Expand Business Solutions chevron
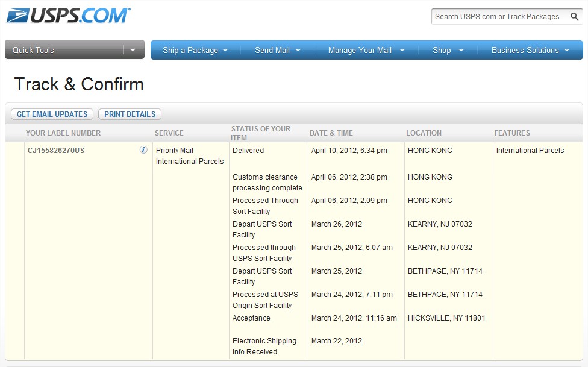The image size is (588, 367). pos(567,50)
